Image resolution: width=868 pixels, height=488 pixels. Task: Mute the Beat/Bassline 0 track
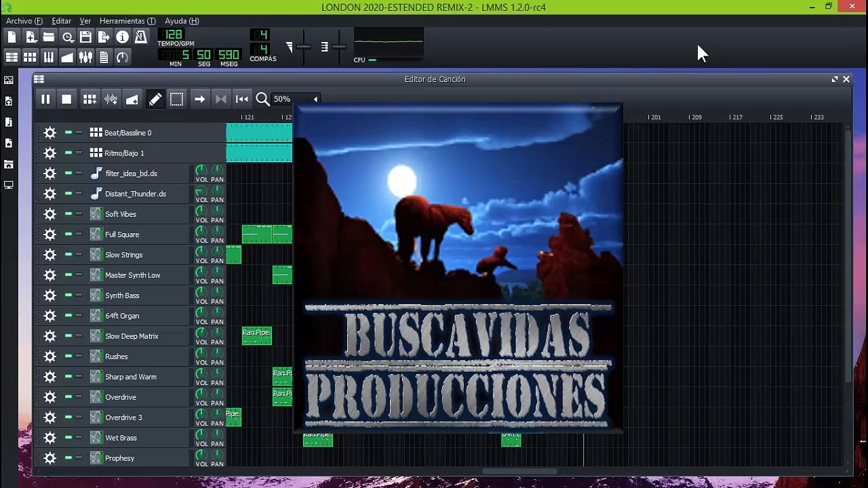[x=68, y=133]
